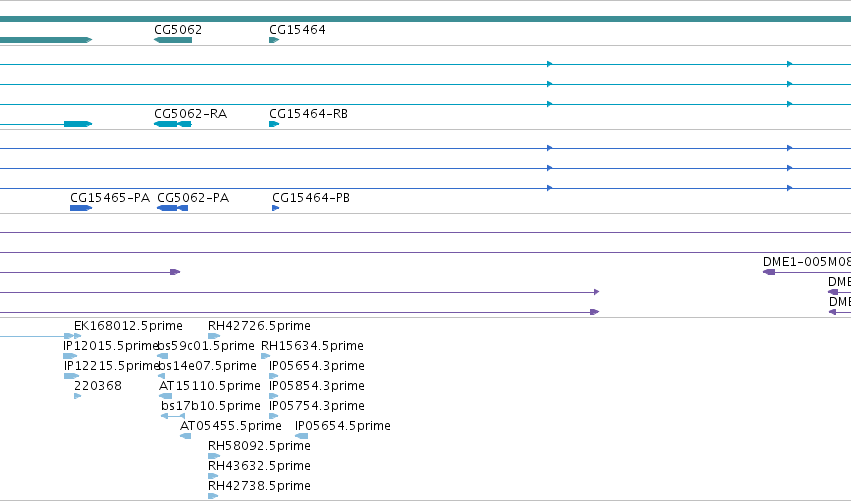Select the CG15464-PB protein label

tap(311, 198)
